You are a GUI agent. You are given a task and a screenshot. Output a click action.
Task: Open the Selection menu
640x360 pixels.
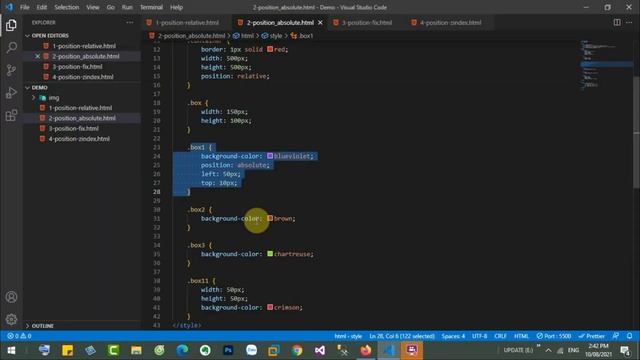(67, 7)
